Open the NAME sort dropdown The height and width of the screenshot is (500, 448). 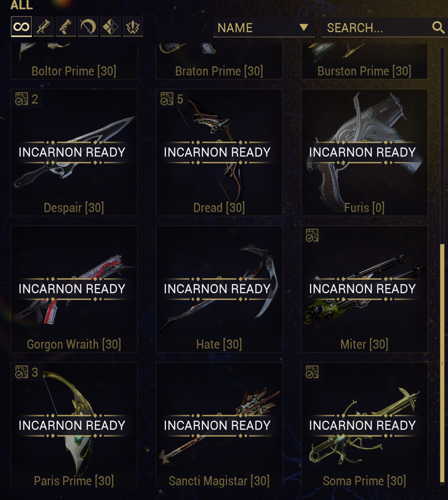[x=264, y=28]
